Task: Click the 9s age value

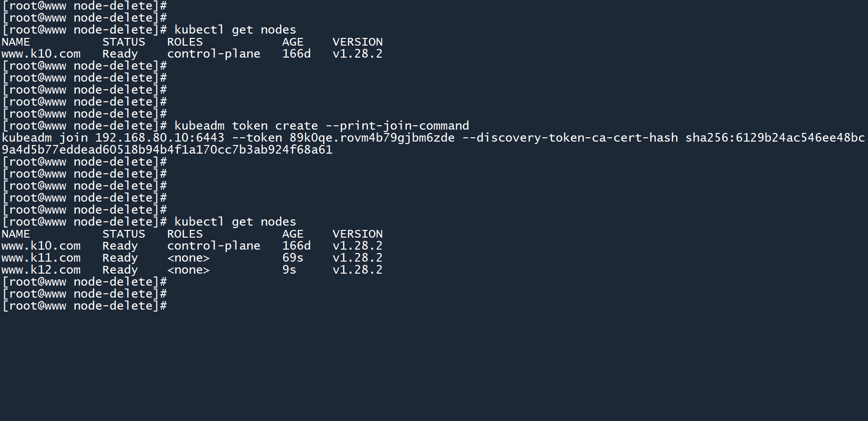Action: 289,270
